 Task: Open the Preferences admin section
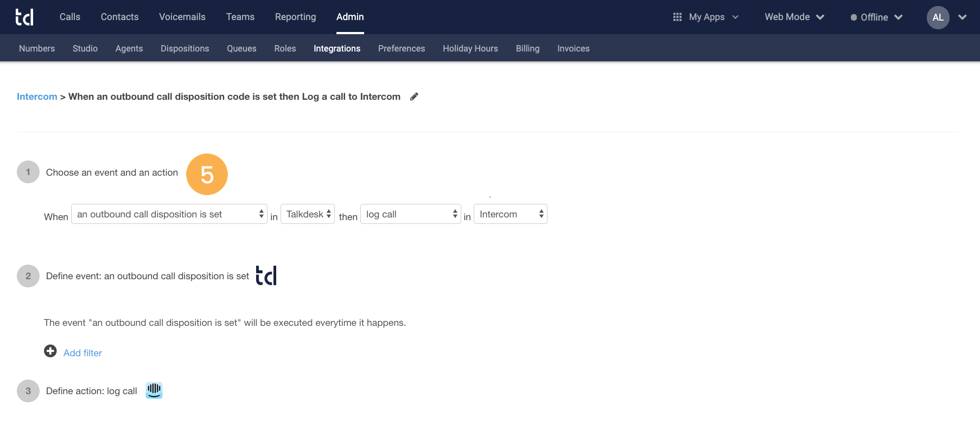(x=402, y=48)
